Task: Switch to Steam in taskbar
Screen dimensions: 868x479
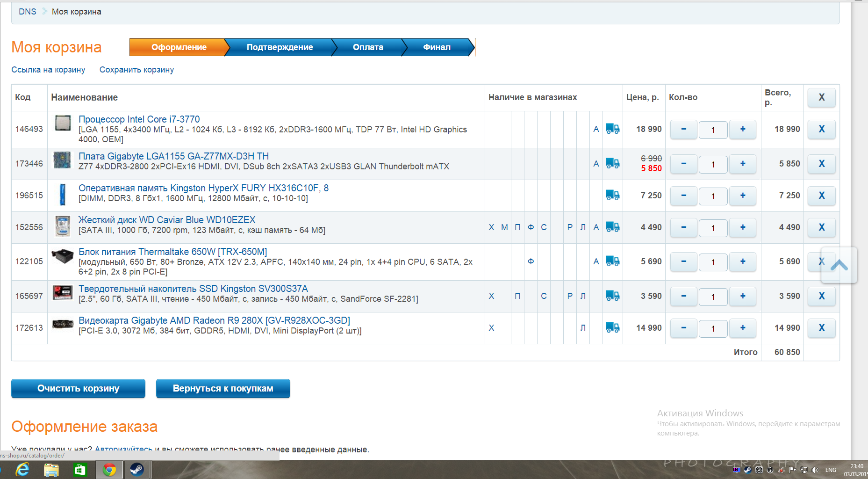Action: pos(137,470)
